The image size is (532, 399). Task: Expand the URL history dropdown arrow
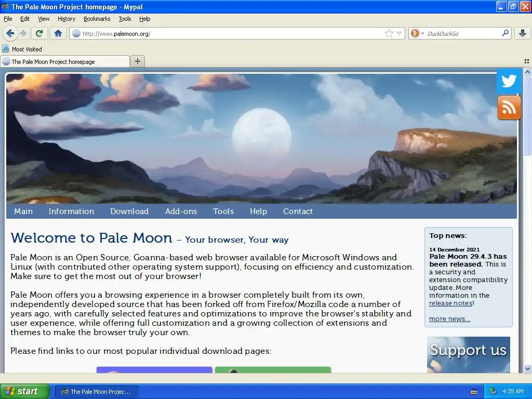[400, 33]
